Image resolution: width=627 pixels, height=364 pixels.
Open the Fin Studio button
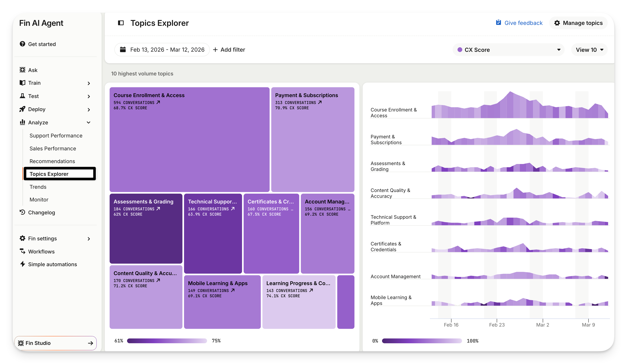click(55, 343)
